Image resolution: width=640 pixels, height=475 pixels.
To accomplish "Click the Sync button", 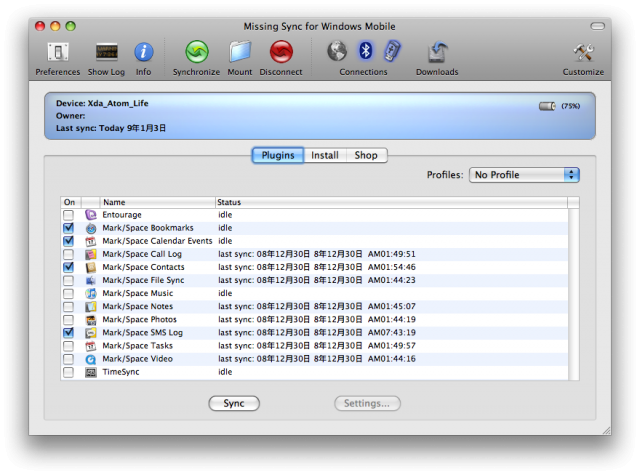I will coord(234,404).
